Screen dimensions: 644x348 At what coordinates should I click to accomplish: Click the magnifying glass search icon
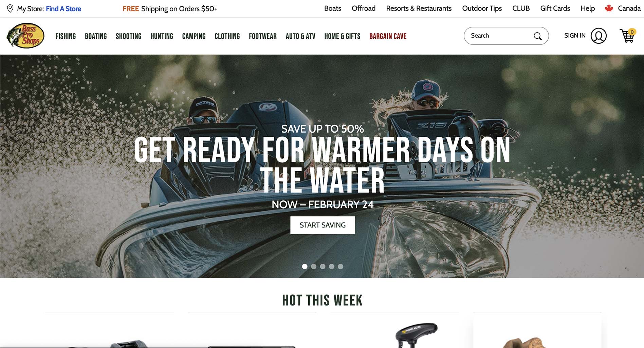tap(537, 36)
